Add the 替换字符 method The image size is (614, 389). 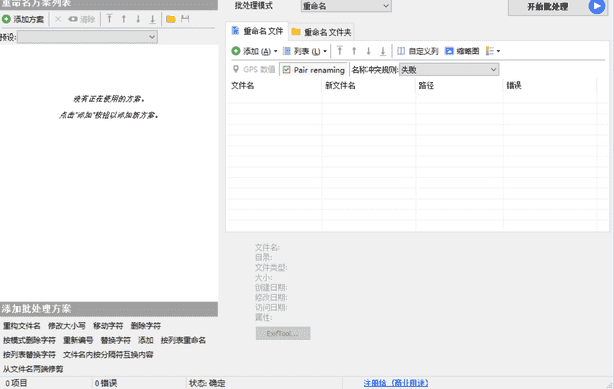(x=116, y=340)
